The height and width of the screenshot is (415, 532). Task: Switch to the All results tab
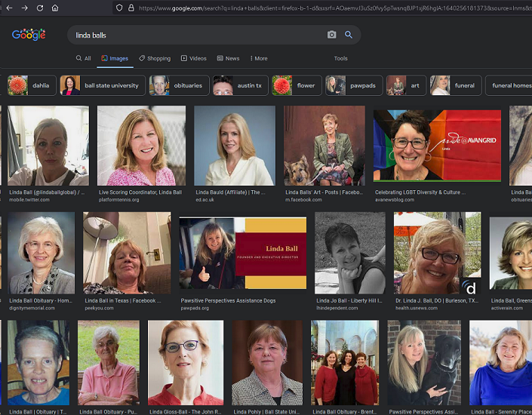click(84, 58)
